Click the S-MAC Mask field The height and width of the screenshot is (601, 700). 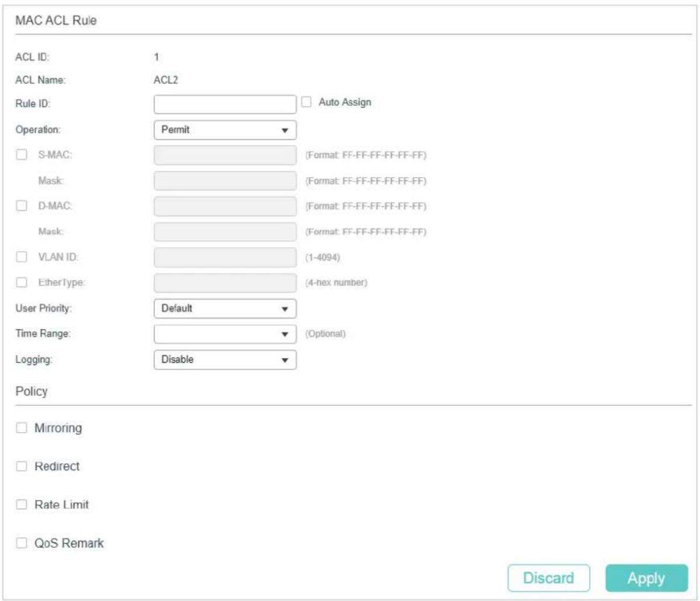coord(225,180)
